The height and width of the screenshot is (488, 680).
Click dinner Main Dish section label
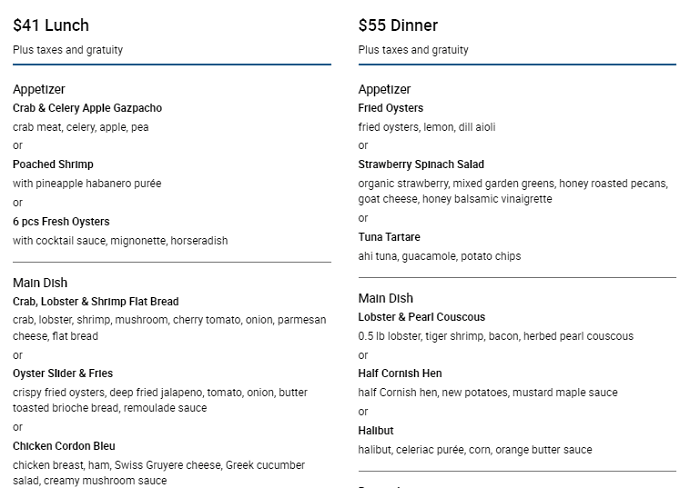386,298
